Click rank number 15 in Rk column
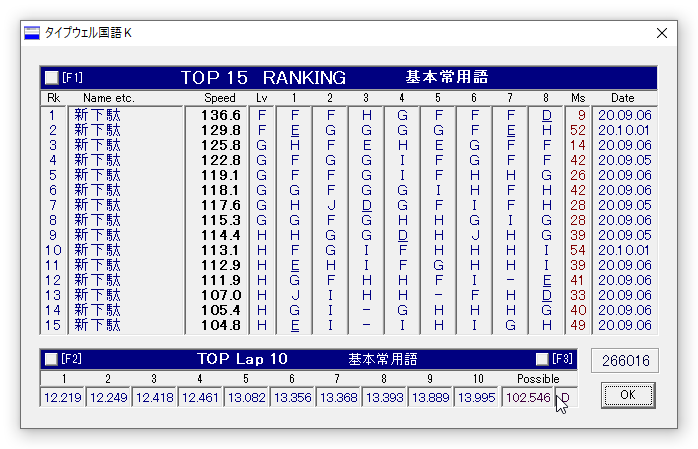 click(53, 325)
